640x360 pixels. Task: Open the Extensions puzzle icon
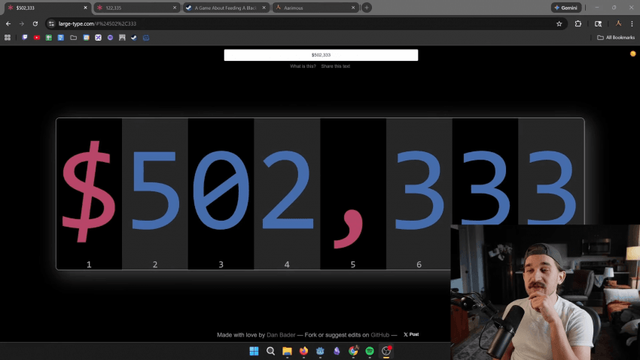coord(578,24)
